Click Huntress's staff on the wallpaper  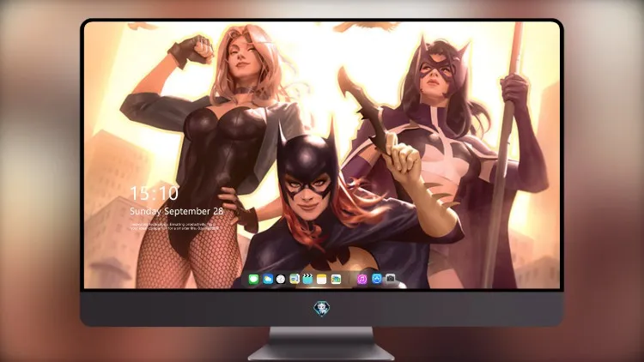click(x=504, y=155)
